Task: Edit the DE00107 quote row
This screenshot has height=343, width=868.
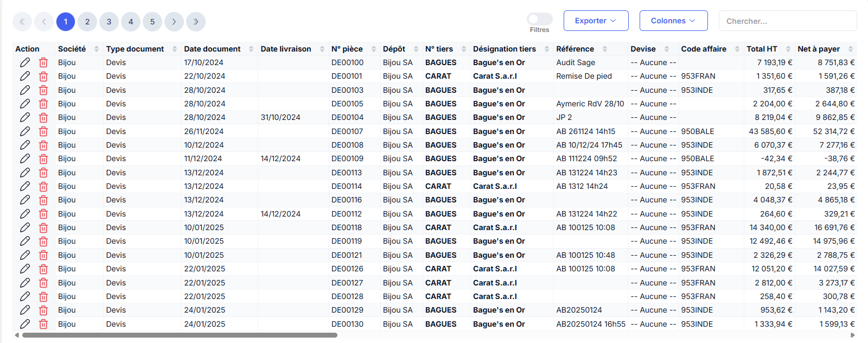Action: [x=25, y=131]
